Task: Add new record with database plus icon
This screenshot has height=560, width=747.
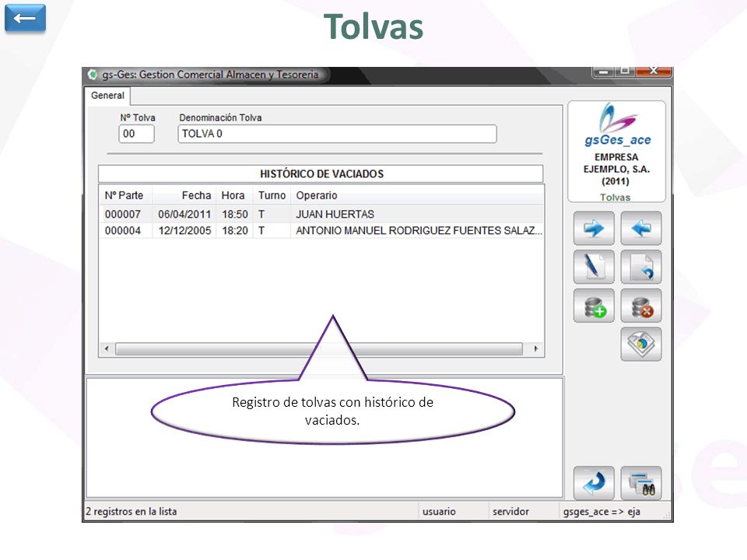Action: click(594, 306)
